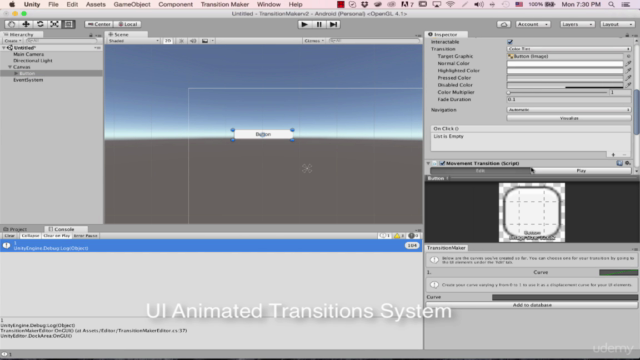This screenshot has height=360, width=640.
Task: Click Add to database button
Action: tap(532, 305)
